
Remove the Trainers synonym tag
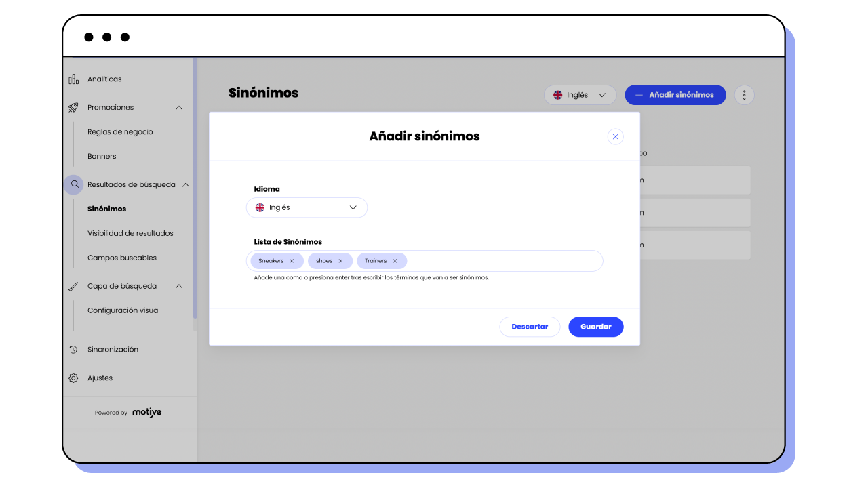click(395, 261)
